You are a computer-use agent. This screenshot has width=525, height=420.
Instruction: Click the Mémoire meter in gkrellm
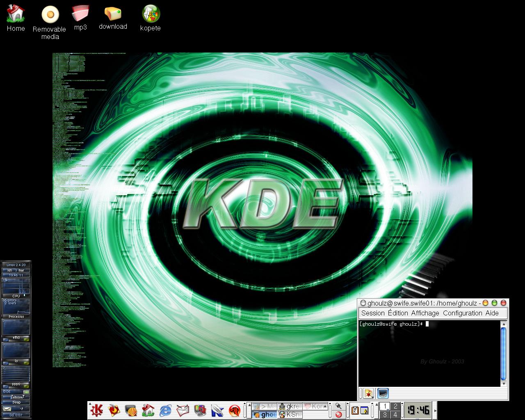click(x=16, y=397)
